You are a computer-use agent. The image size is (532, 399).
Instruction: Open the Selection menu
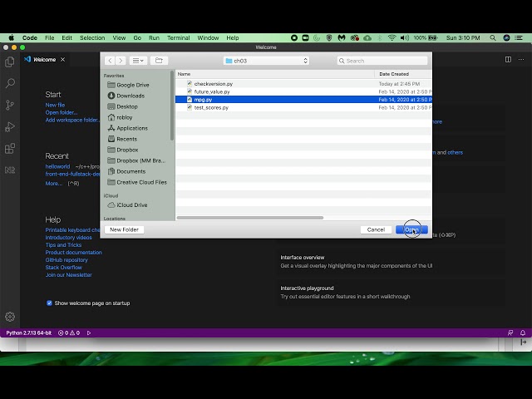pos(92,37)
